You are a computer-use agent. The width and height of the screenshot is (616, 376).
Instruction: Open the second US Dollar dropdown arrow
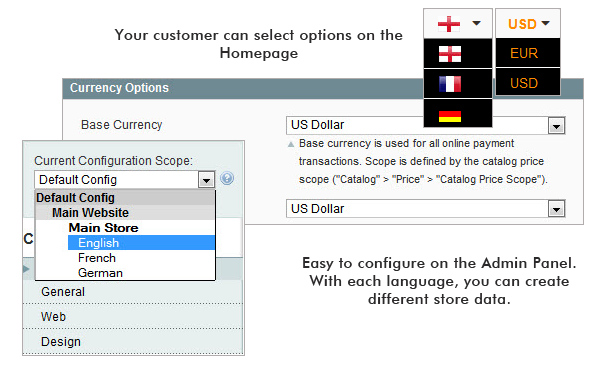tap(556, 209)
